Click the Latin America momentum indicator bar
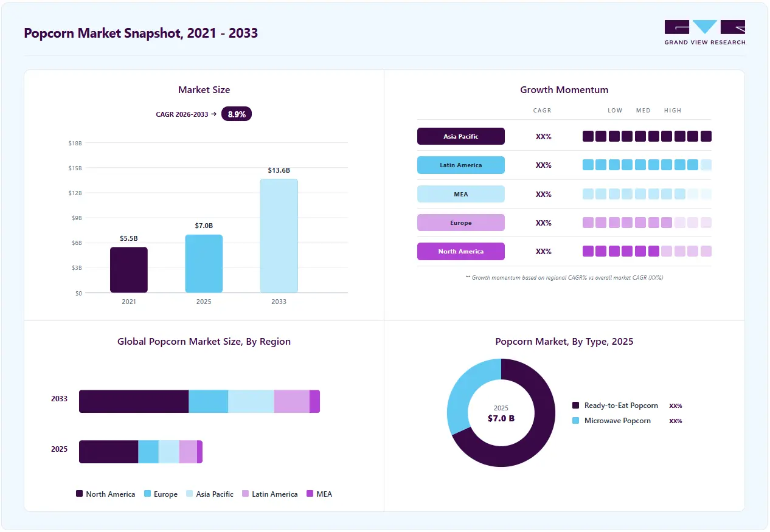 (647, 165)
